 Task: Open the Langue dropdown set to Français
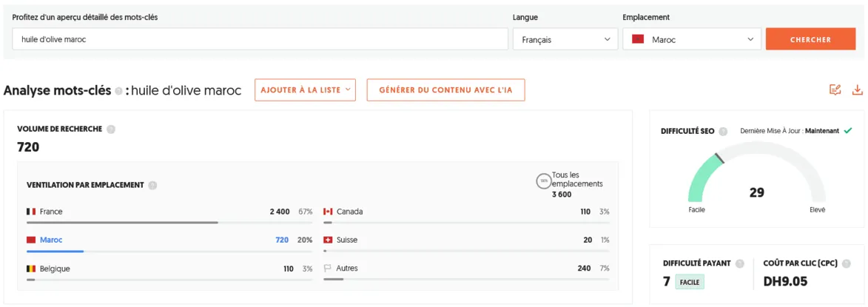[565, 39]
